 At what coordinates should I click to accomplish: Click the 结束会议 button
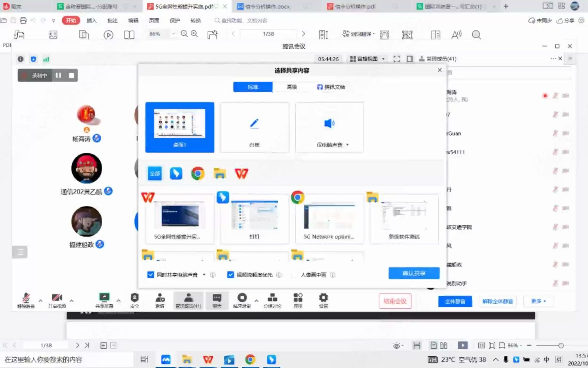pos(395,301)
